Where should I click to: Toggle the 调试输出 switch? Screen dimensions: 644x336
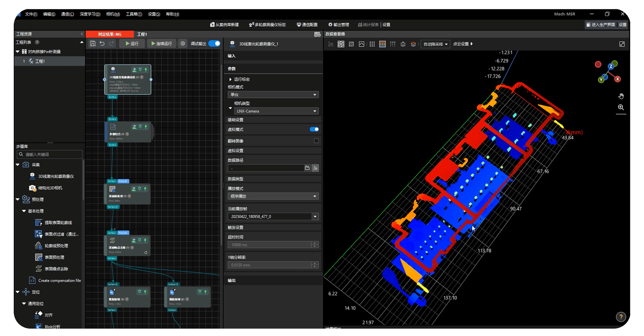click(214, 44)
